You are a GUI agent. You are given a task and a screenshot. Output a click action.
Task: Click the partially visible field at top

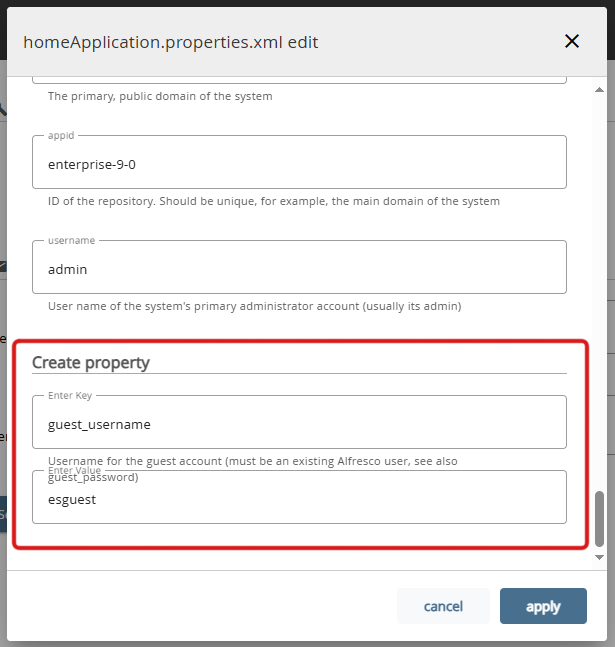(x=299, y=78)
